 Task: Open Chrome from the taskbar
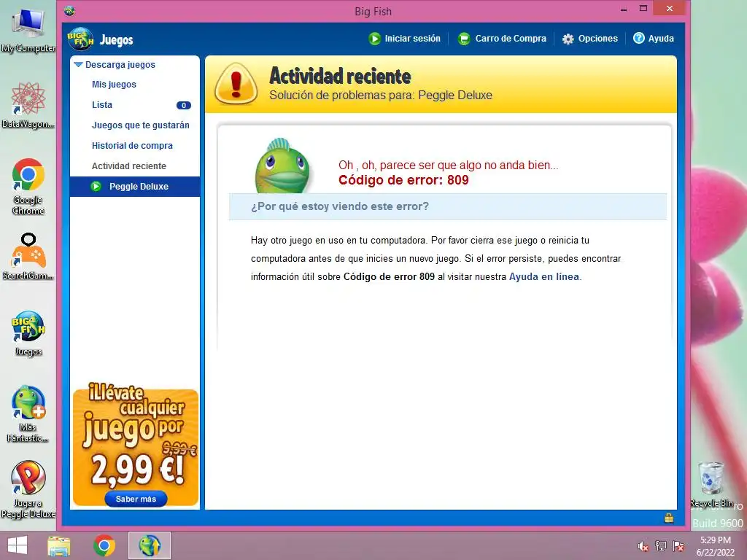104,545
